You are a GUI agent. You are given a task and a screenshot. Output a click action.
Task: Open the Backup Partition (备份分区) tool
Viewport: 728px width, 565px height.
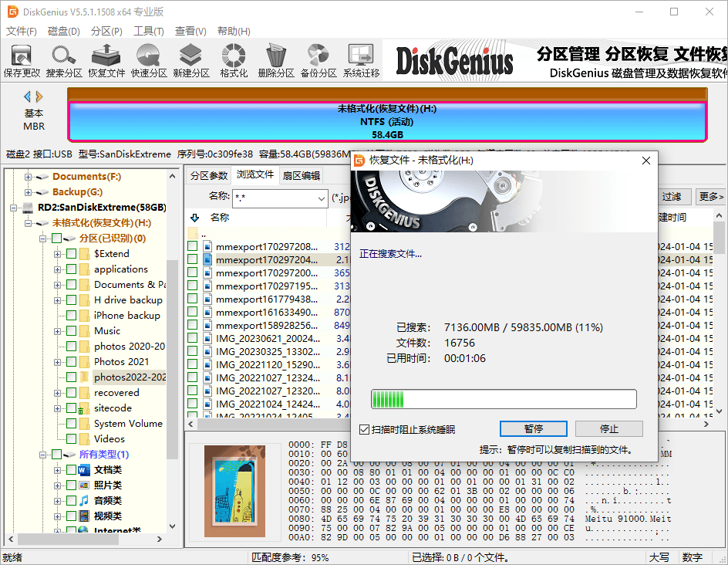[318, 60]
